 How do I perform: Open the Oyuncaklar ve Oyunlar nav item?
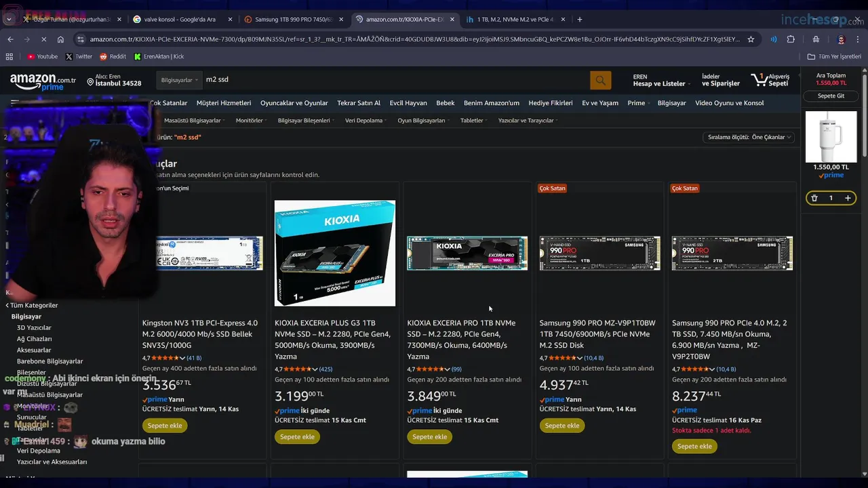294,103
